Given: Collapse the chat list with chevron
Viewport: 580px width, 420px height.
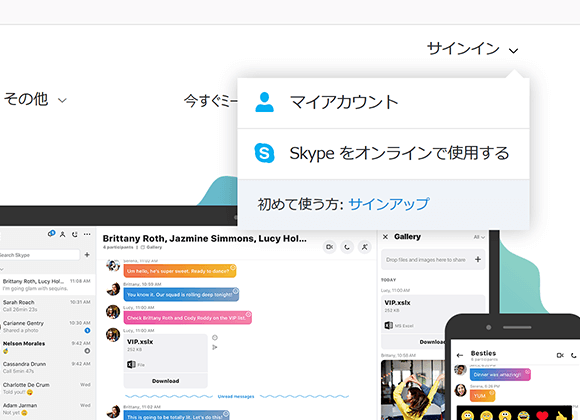Looking at the screenshot, I should 2,269.
